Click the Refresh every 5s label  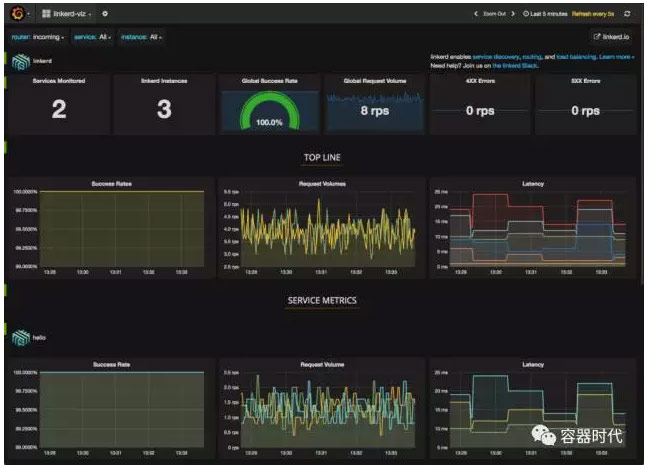[593, 14]
